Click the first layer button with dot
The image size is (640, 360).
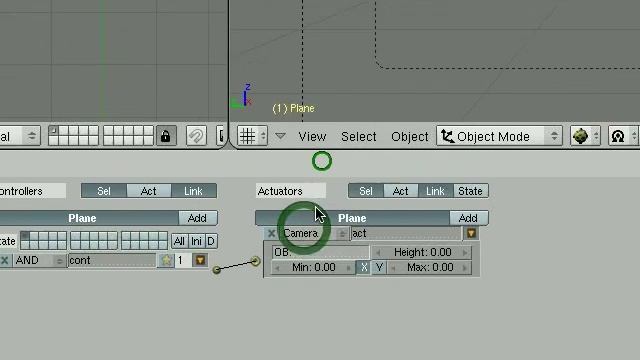(53, 131)
